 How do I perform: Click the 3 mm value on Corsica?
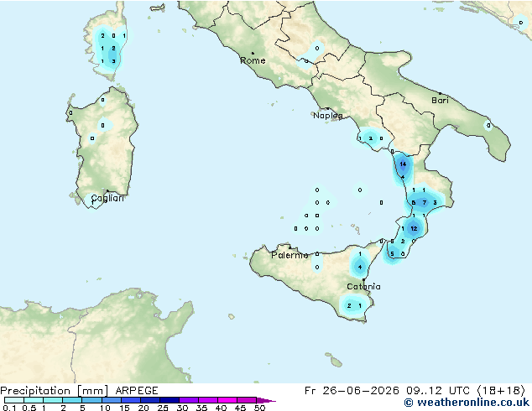[x=113, y=61]
